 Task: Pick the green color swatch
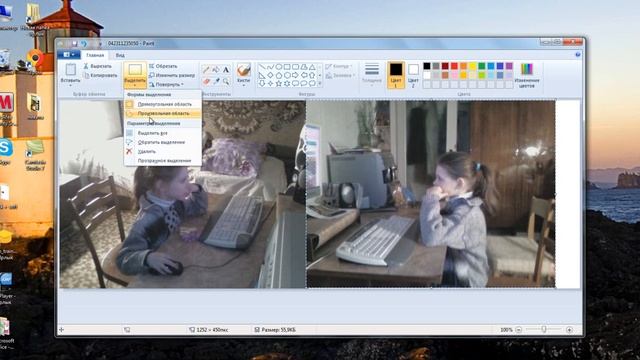coord(482,66)
